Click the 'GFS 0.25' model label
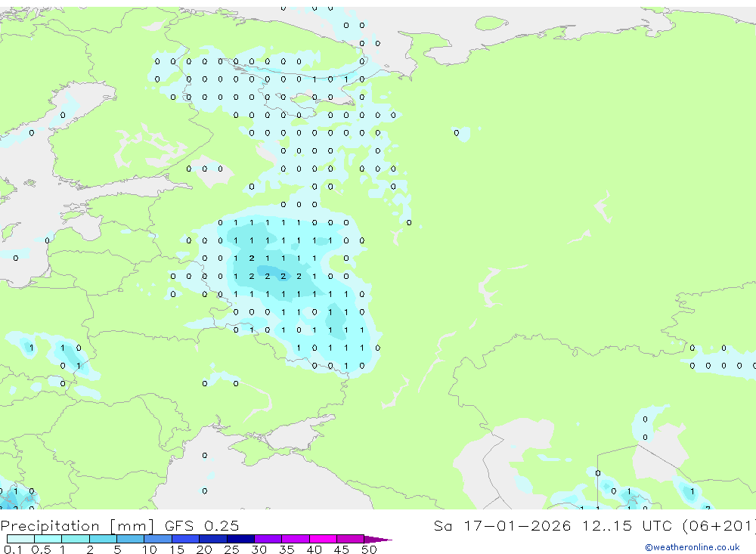The image size is (756, 554). pos(202,525)
